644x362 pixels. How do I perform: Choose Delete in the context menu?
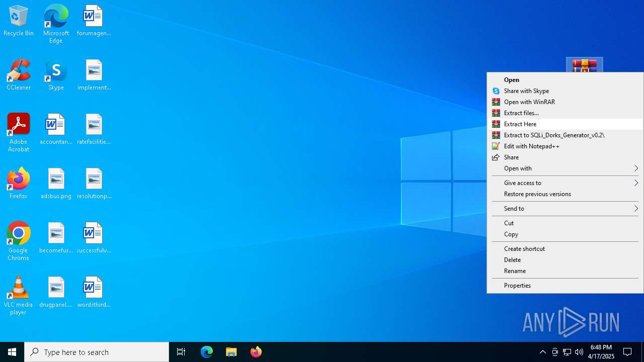(x=565, y=260)
